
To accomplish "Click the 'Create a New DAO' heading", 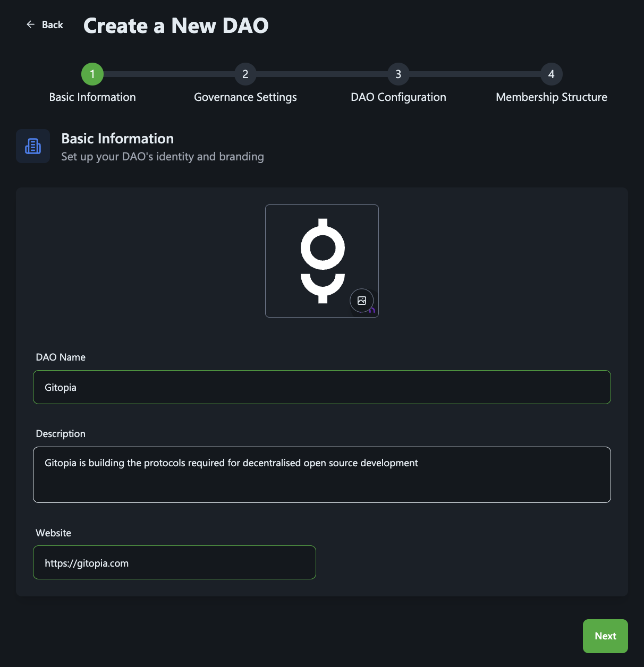I will click(176, 25).
